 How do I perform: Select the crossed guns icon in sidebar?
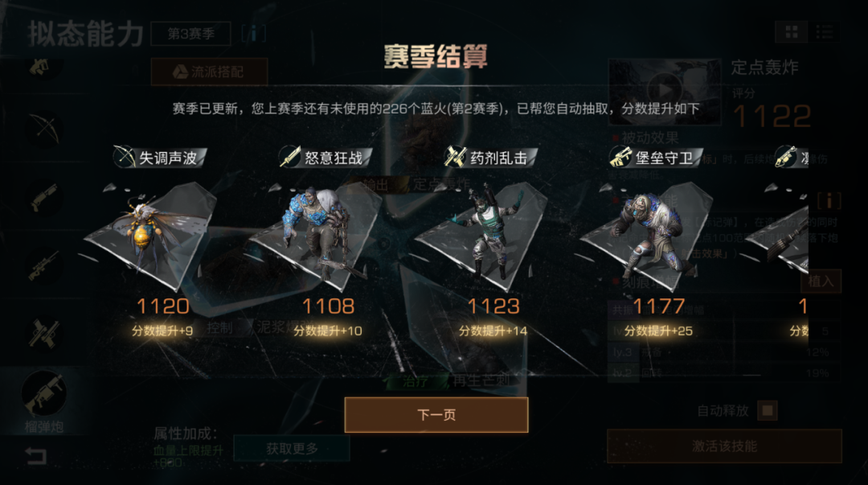(x=44, y=334)
